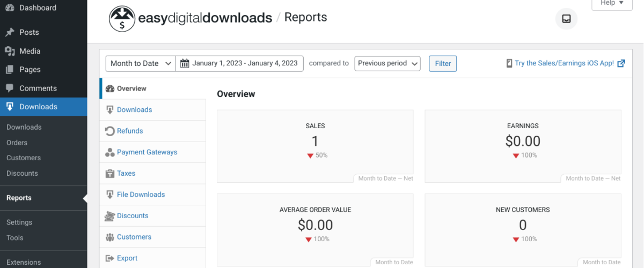Click the Payment Gateways circles icon
This screenshot has height=268, width=644.
tap(110, 152)
